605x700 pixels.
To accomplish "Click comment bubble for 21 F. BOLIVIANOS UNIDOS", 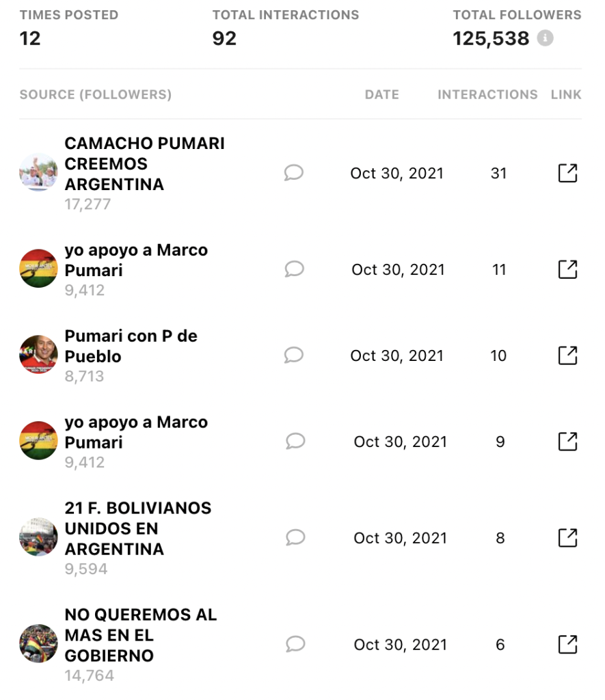I will click(x=295, y=537).
